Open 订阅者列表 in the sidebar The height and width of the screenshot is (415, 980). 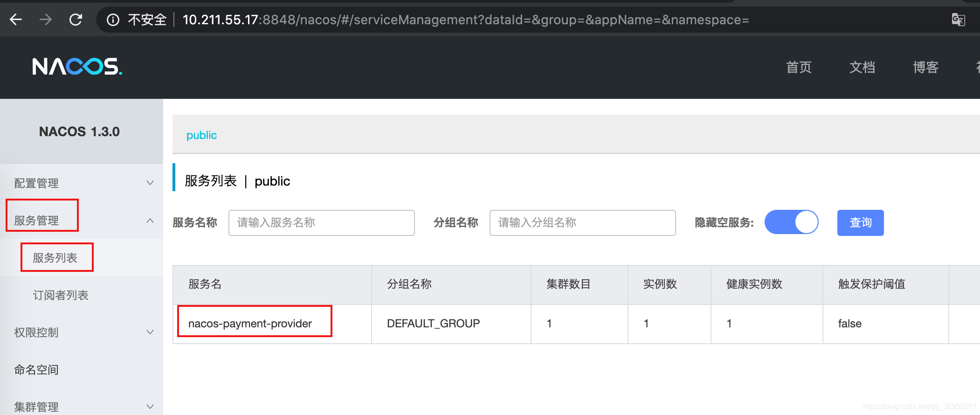tap(61, 295)
